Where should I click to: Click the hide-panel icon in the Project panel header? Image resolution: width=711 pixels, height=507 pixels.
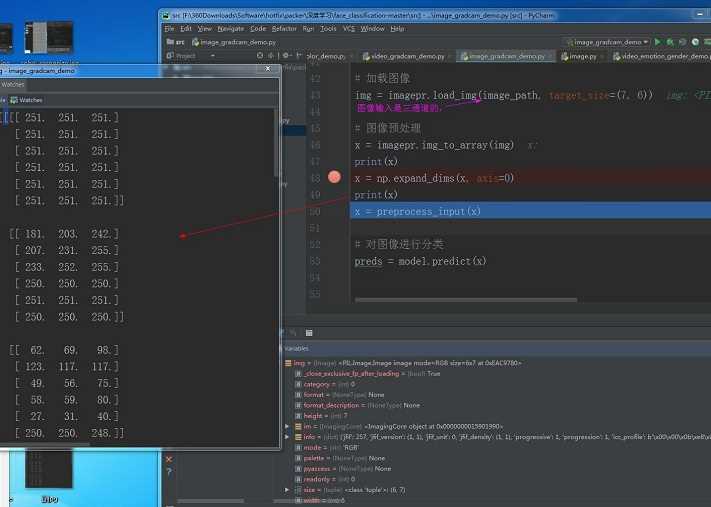pyautogui.click(x=298, y=55)
